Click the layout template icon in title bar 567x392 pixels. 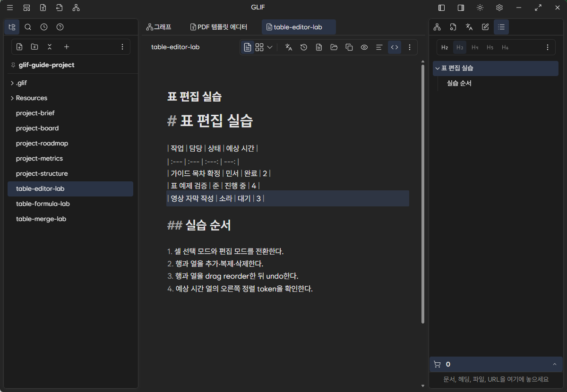coord(26,8)
